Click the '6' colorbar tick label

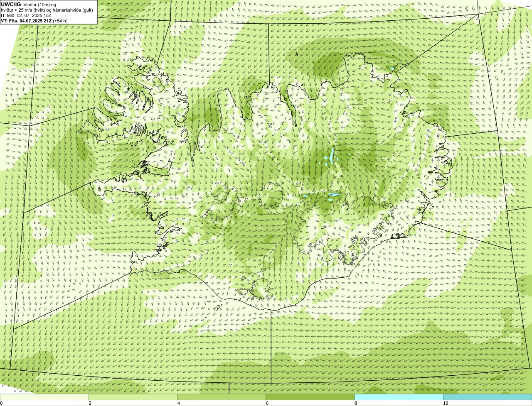pyautogui.click(x=267, y=403)
